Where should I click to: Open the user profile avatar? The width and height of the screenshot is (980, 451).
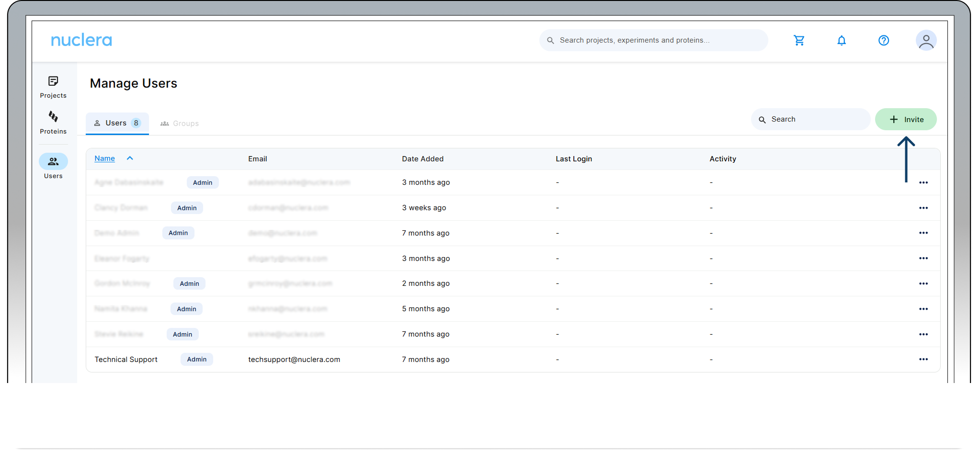[x=926, y=40]
